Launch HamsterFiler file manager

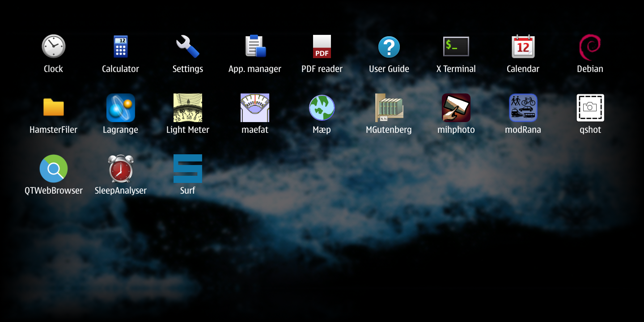pos(54,108)
